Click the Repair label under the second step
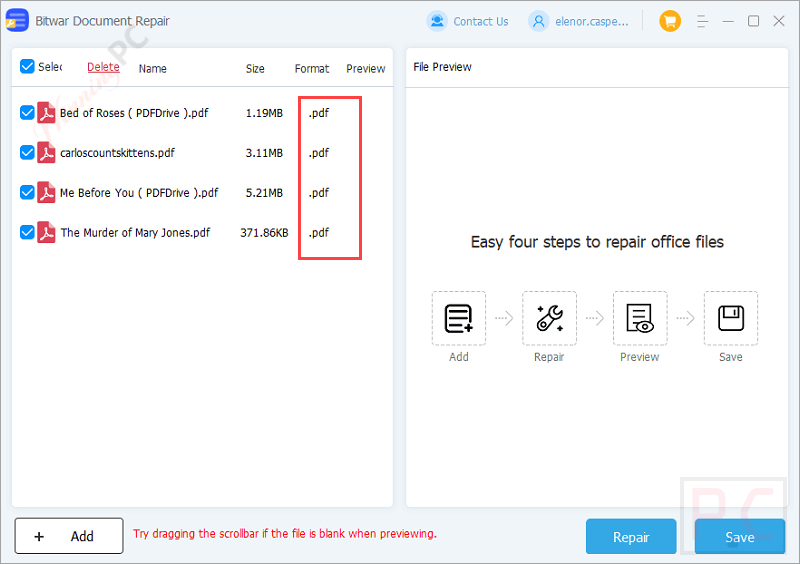This screenshot has width=800, height=564. click(549, 357)
